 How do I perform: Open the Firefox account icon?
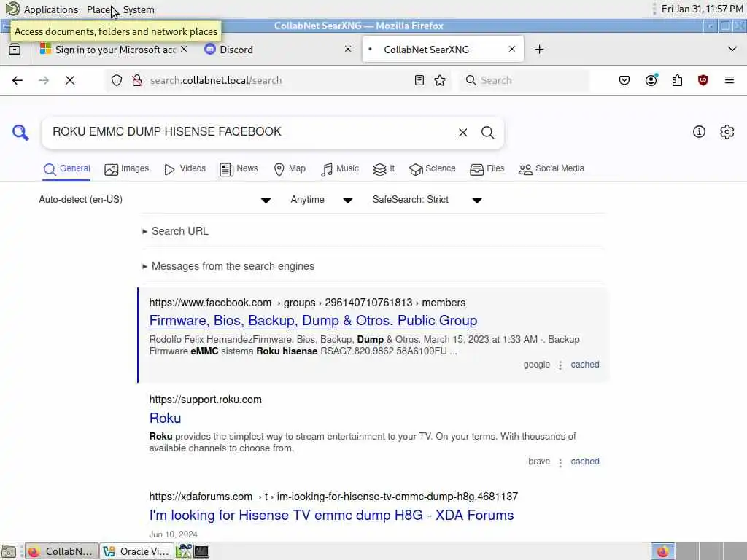(x=651, y=80)
